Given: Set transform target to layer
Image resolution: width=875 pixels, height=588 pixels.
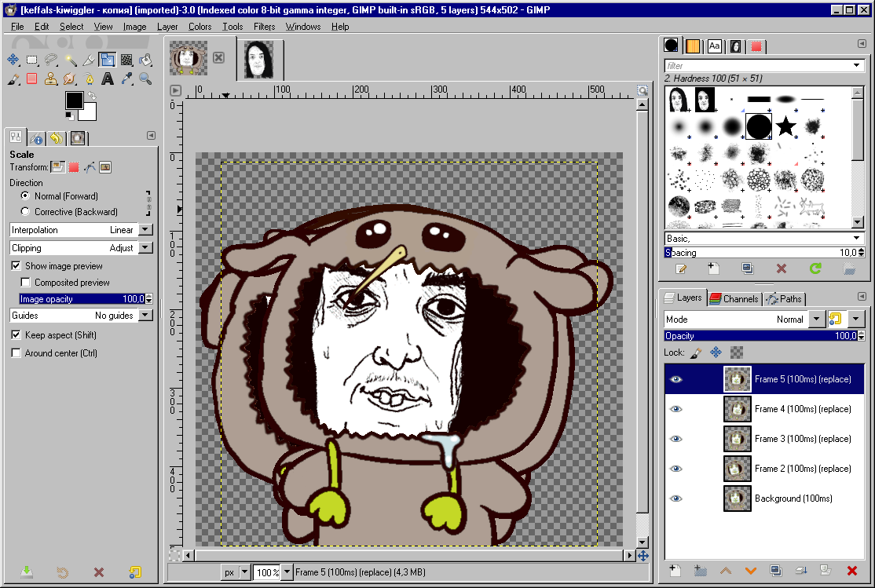Looking at the screenshot, I should [x=58, y=166].
